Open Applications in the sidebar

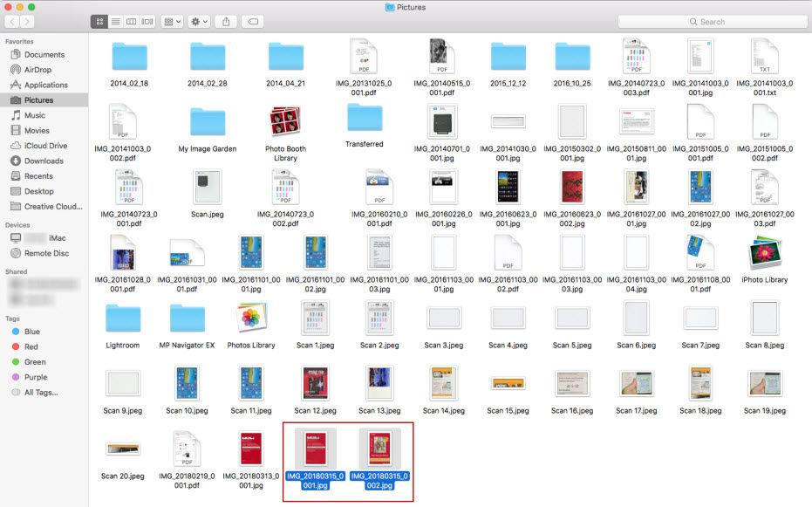[44, 85]
